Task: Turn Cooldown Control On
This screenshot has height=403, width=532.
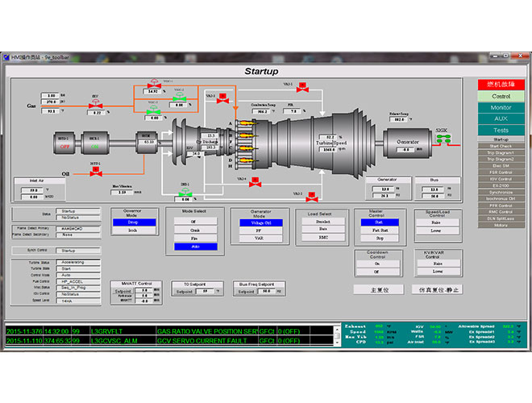Action: click(x=378, y=264)
